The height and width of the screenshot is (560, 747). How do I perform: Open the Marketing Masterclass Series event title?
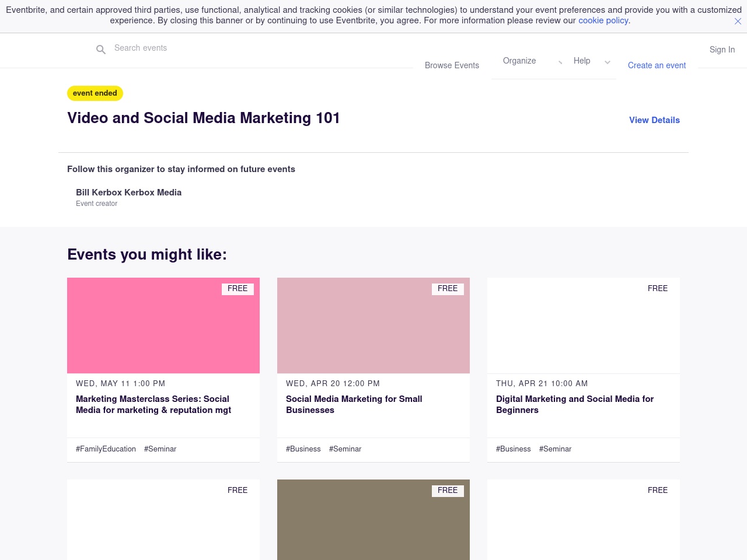tap(153, 404)
